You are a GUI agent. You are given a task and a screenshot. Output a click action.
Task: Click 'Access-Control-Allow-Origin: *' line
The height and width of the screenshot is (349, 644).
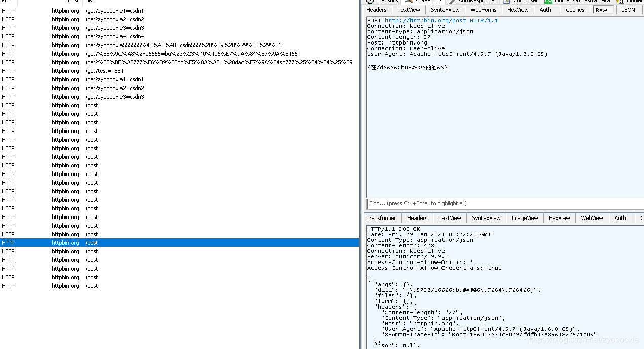point(420,263)
